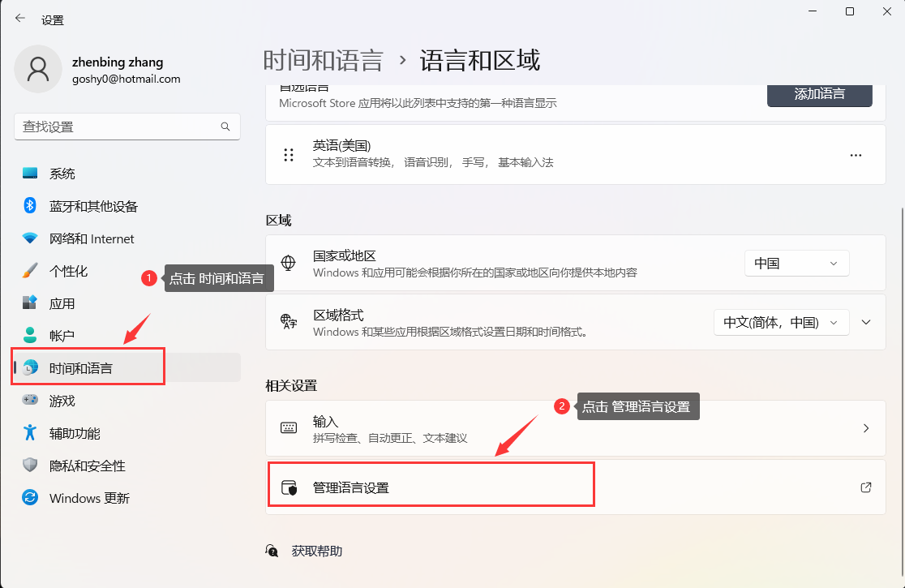The height and width of the screenshot is (588, 905).
Task: Click the 获取帮助 link
Action: coord(316,551)
